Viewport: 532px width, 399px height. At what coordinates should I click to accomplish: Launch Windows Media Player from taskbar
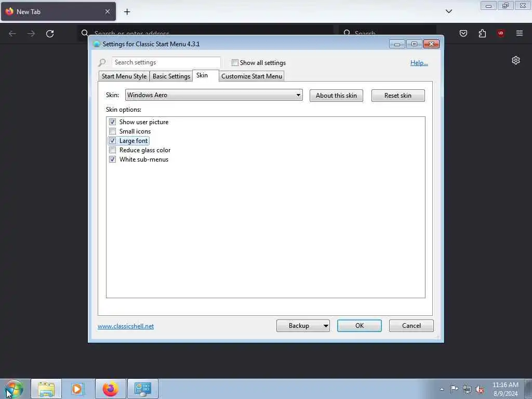point(77,389)
